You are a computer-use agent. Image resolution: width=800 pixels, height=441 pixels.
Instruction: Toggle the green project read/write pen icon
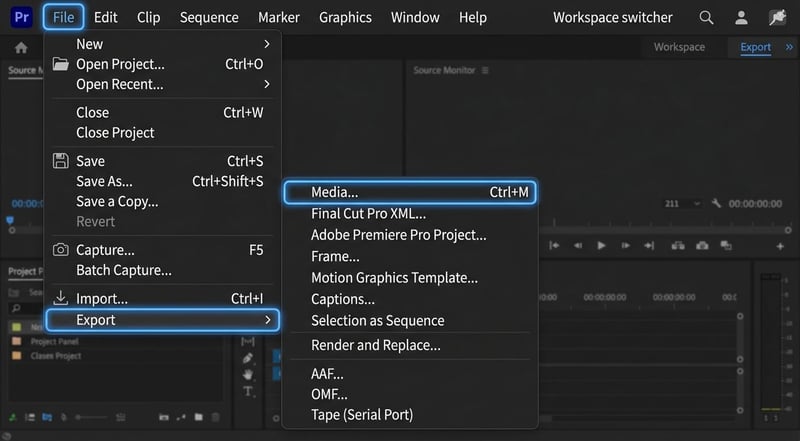[12, 418]
